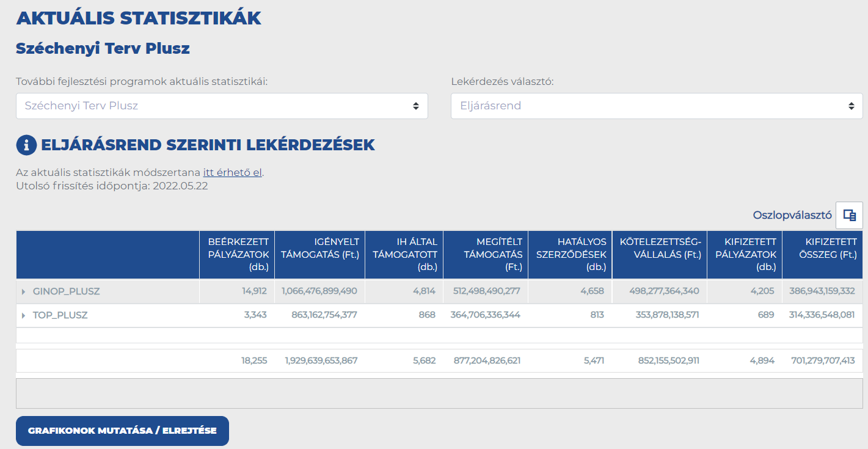
Task: Click the total value 1,929,639,653,867
Action: [x=321, y=361]
